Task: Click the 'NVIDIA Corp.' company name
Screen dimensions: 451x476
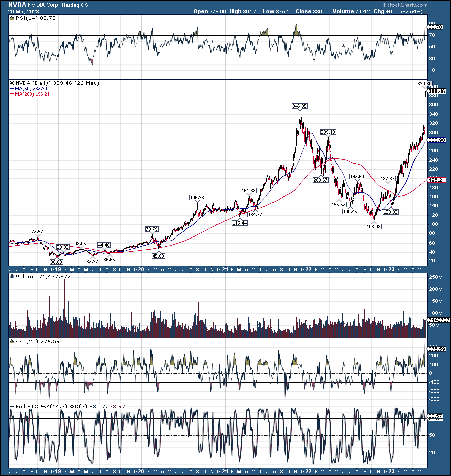Action: (44, 5)
